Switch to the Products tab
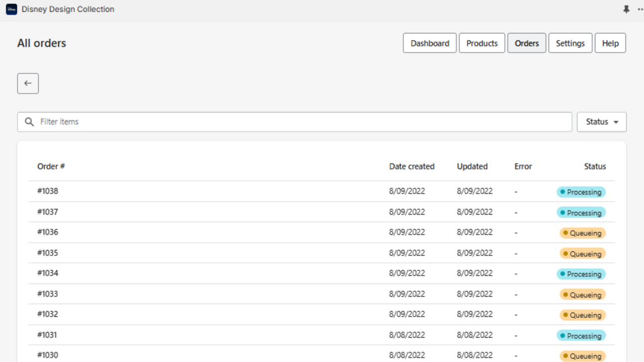Viewport: 644px width, 362px height. click(x=481, y=43)
